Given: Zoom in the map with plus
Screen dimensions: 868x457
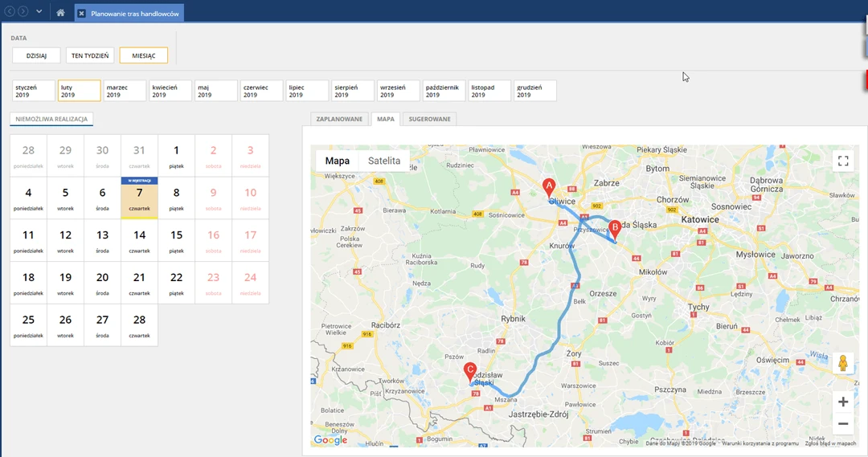Looking at the screenshot, I should pyautogui.click(x=843, y=402).
